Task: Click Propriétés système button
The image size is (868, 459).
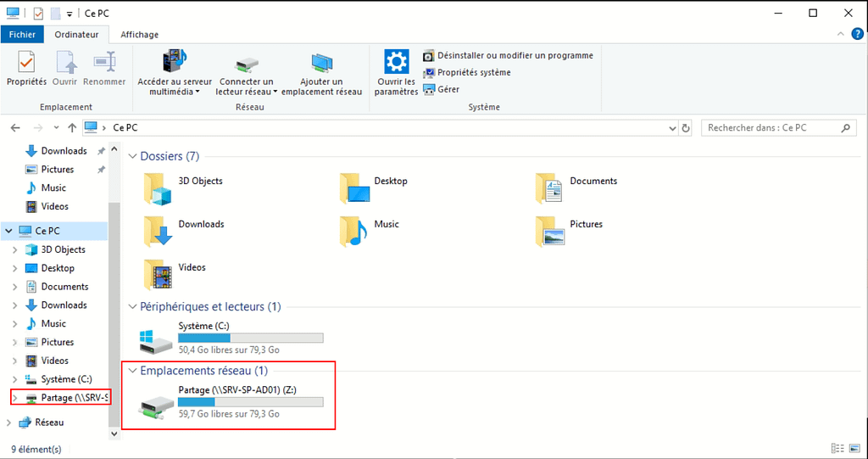Action: (473, 73)
